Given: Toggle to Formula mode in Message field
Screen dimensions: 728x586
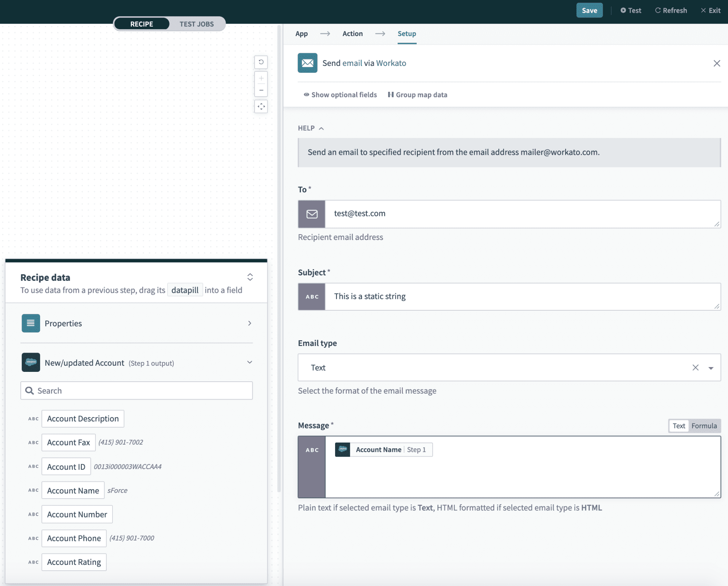Looking at the screenshot, I should click(704, 426).
